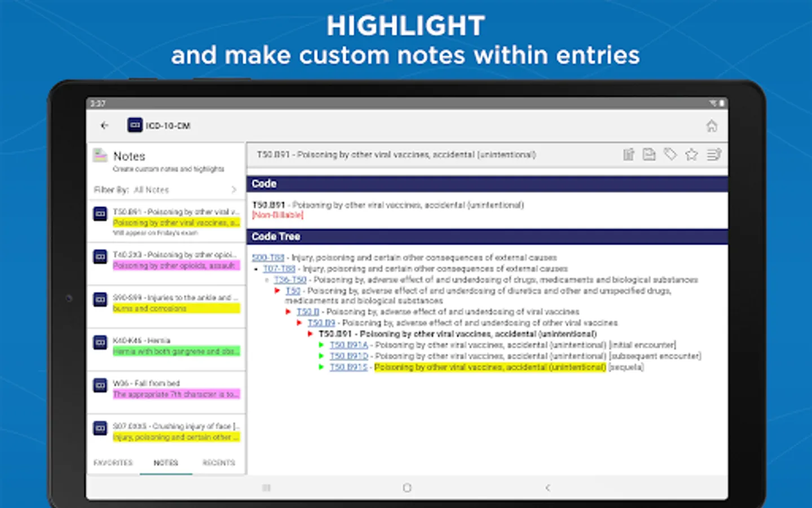Tap yellow highlighted text in T50.B91S row
The width and height of the screenshot is (812, 508).
pos(490,367)
